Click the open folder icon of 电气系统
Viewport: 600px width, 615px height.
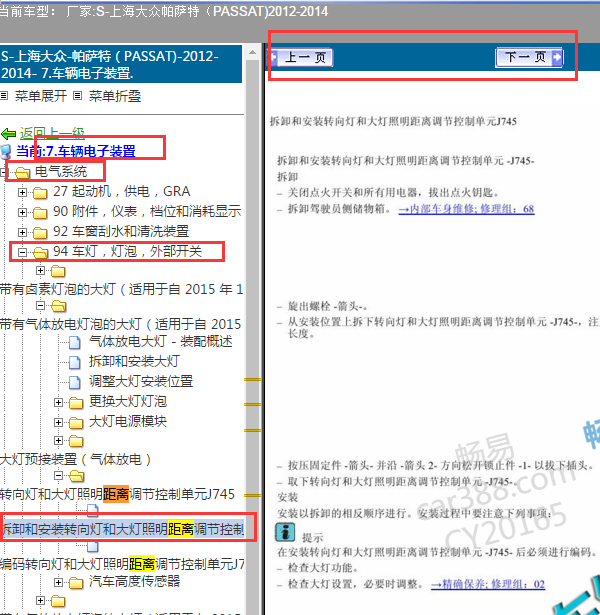(x=22, y=172)
